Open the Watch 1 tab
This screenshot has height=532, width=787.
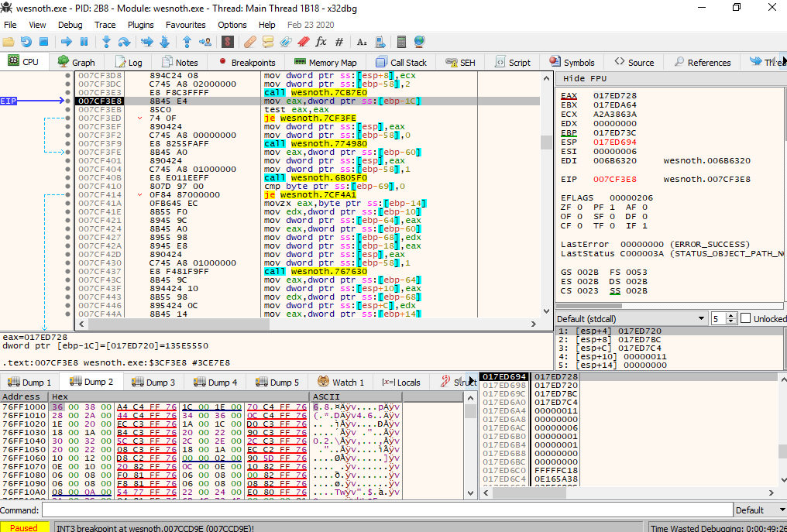342,382
